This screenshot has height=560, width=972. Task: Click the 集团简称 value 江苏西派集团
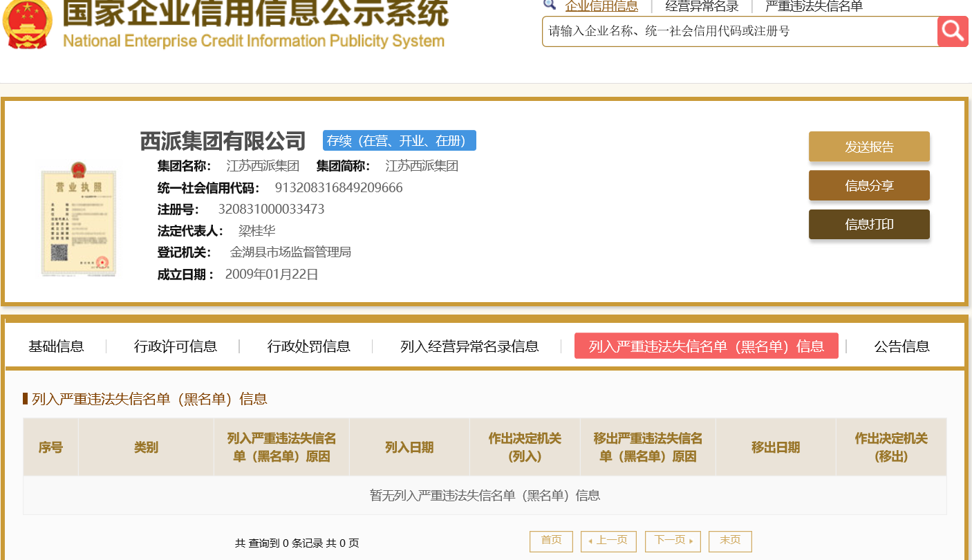(422, 166)
